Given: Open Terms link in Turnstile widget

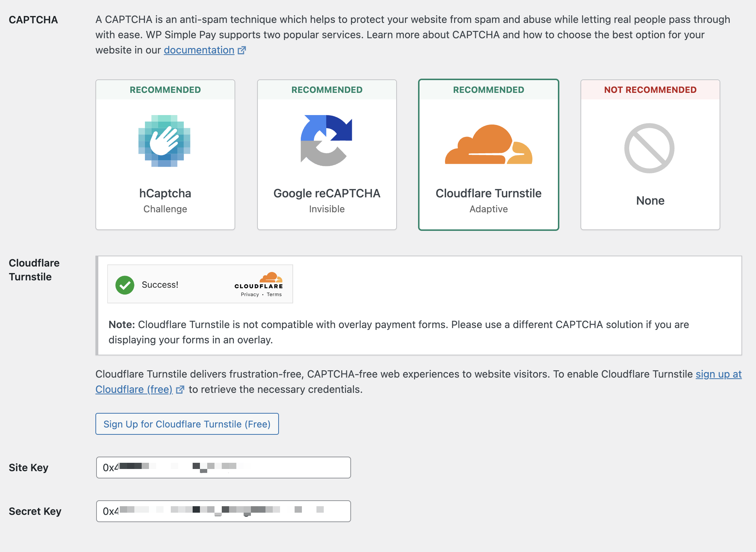Looking at the screenshot, I should tap(274, 295).
